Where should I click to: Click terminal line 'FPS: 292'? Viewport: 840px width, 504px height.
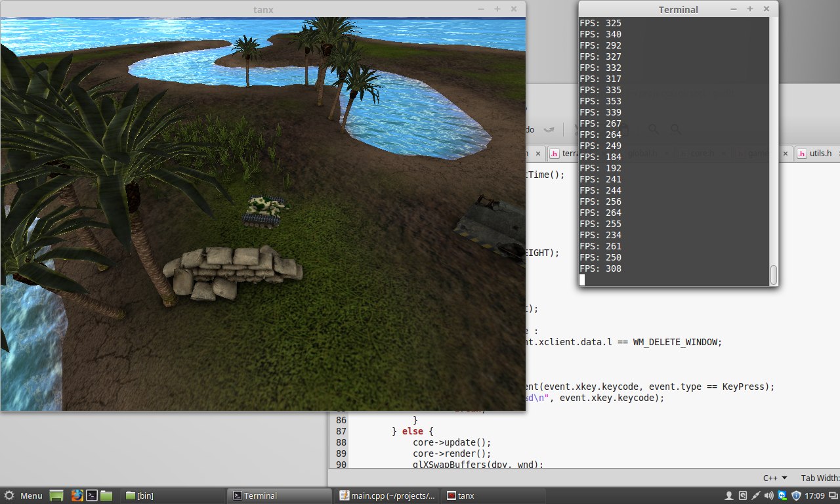(x=600, y=45)
